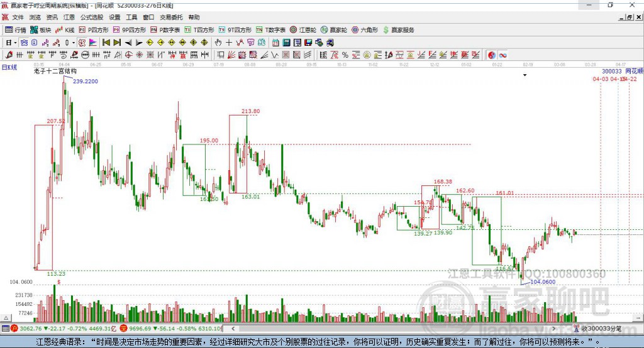Click the percent sign tool icon

tap(345, 55)
